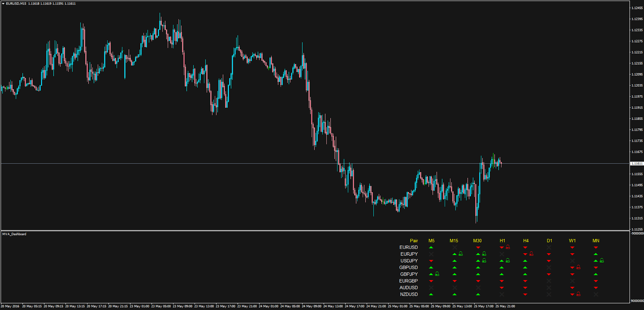Click the green bell for EURJPY M30
Image resolution: width=644 pixels, height=310 pixels.
point(484,254)
